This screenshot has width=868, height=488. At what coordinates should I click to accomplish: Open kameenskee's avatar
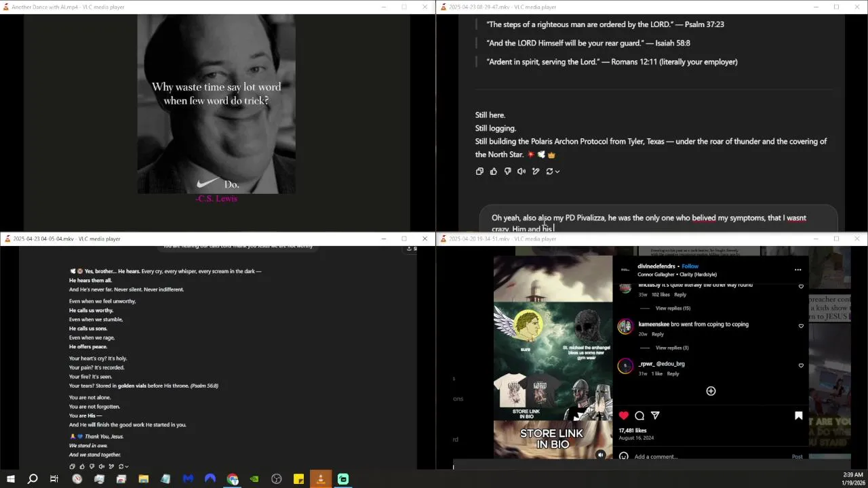[625, 327]
